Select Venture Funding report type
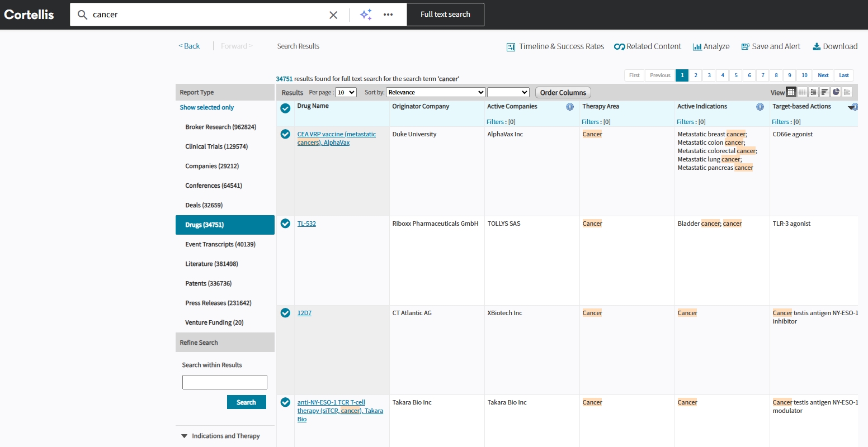The width and height of the screenshot is (868, 447). (214, 322)
